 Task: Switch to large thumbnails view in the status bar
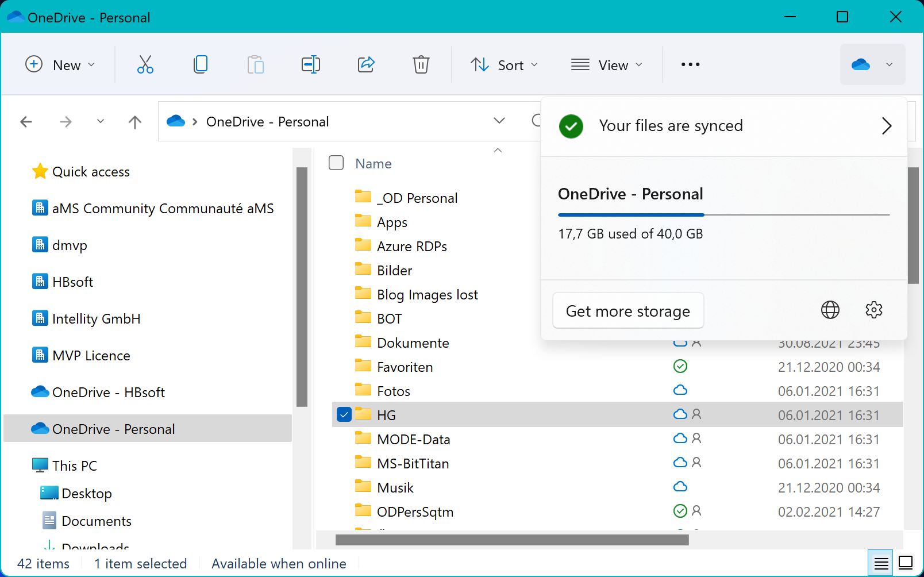point(906,563)
